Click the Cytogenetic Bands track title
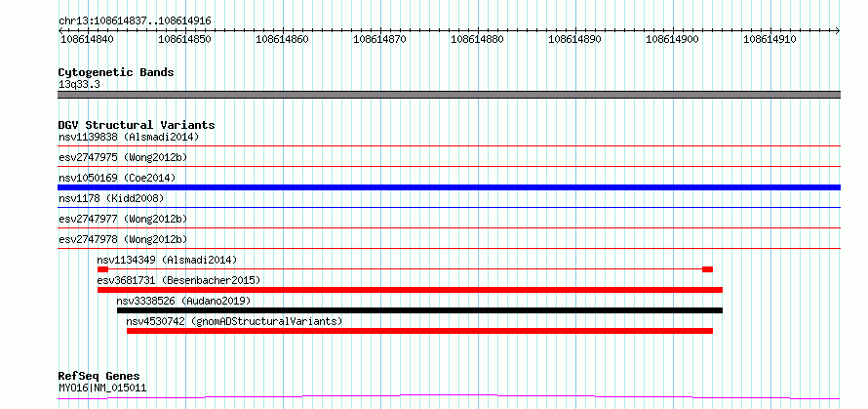This screenshot has height=409, width=868. coord(116,72)
